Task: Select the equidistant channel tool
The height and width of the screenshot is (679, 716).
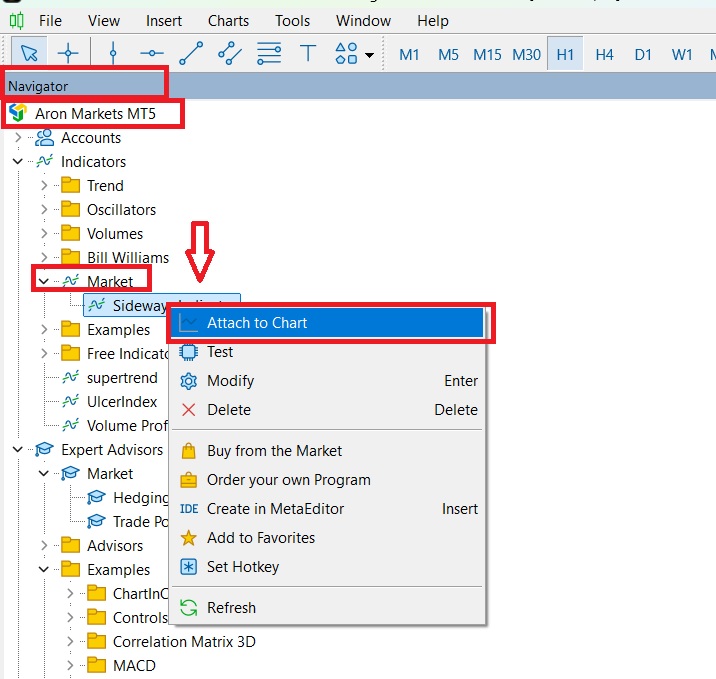Action: 230,54
